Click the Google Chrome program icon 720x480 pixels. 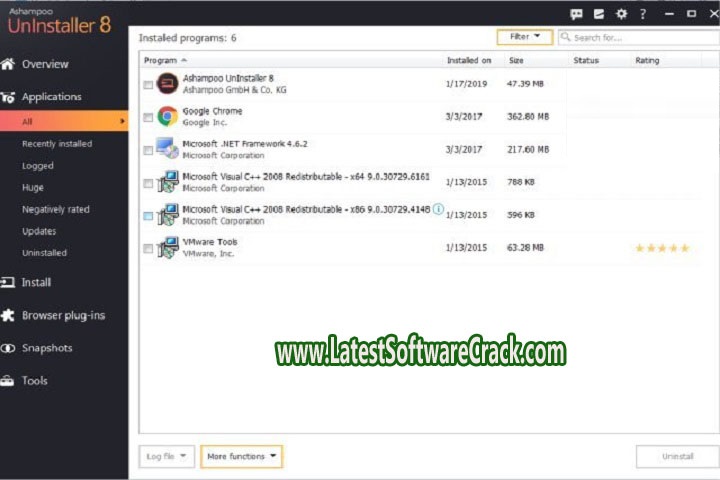[x=167, y=116]
